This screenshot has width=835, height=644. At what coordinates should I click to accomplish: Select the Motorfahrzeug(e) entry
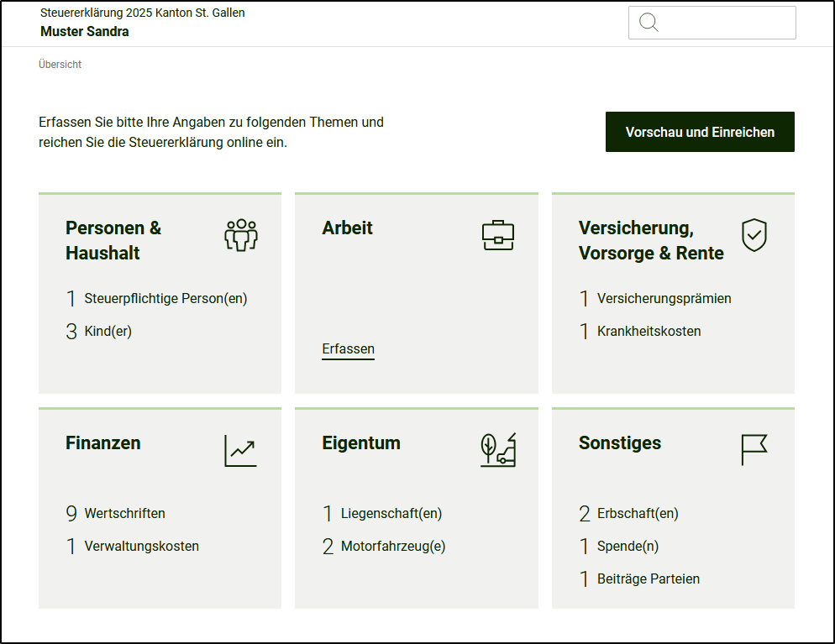tap(392, 546)
